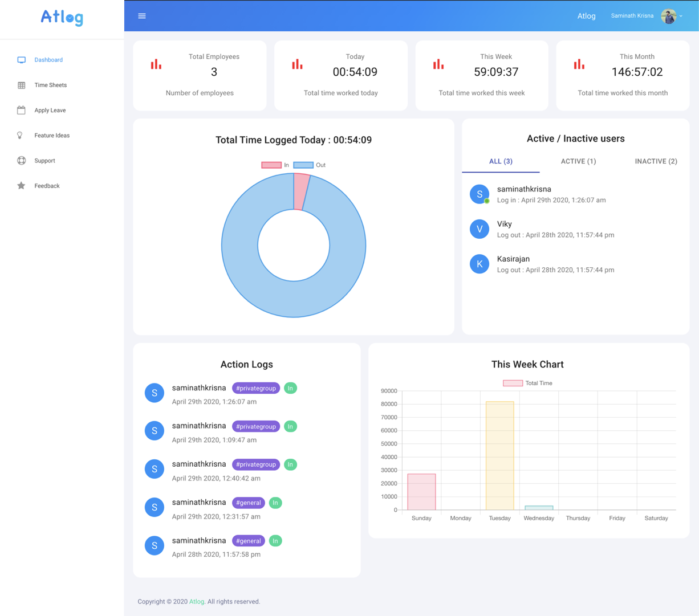Screen dimensions: 699x616
Task: Click the bar chart icon on Total Employees card
Action: point(156,64)
